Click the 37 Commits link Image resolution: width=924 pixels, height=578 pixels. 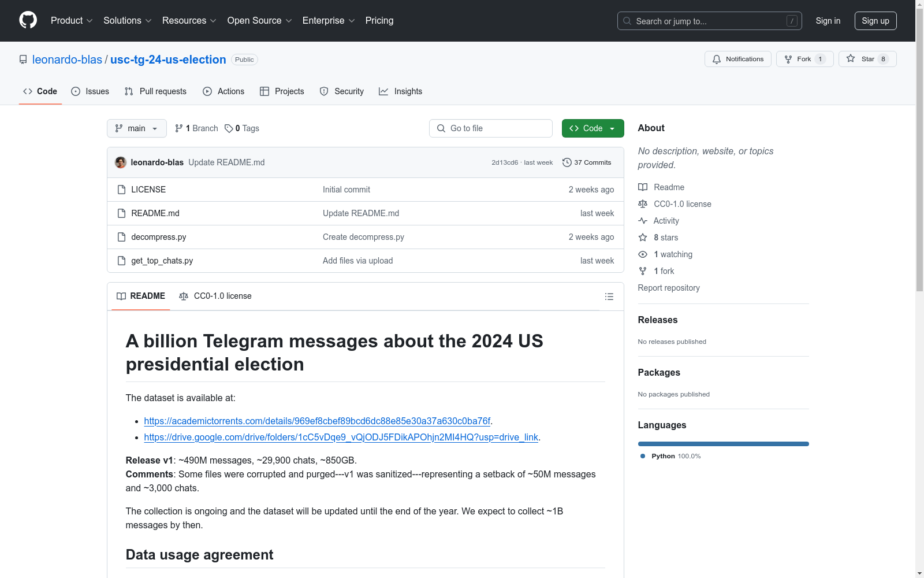coord(587,162)
